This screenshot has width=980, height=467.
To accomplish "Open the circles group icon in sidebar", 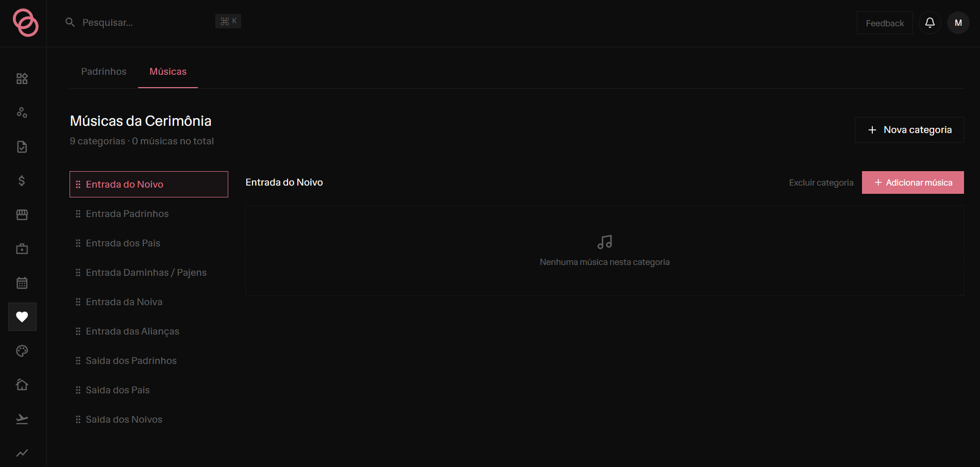I will [x=22, y=112].
